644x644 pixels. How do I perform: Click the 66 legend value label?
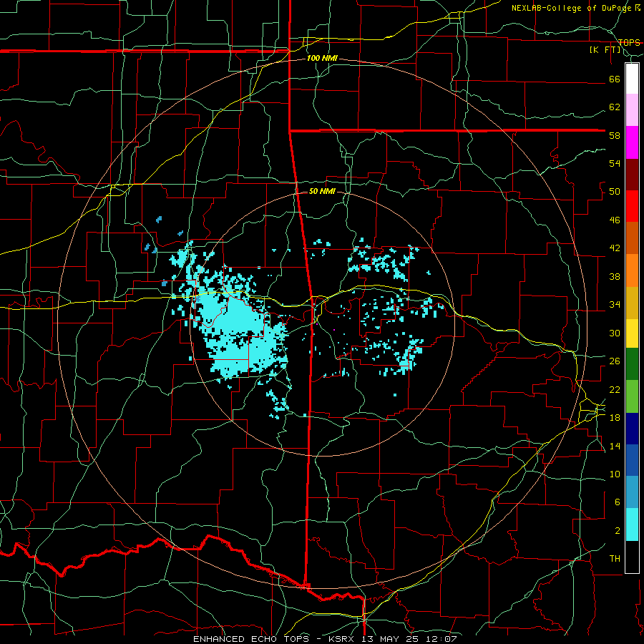[615, 79]
